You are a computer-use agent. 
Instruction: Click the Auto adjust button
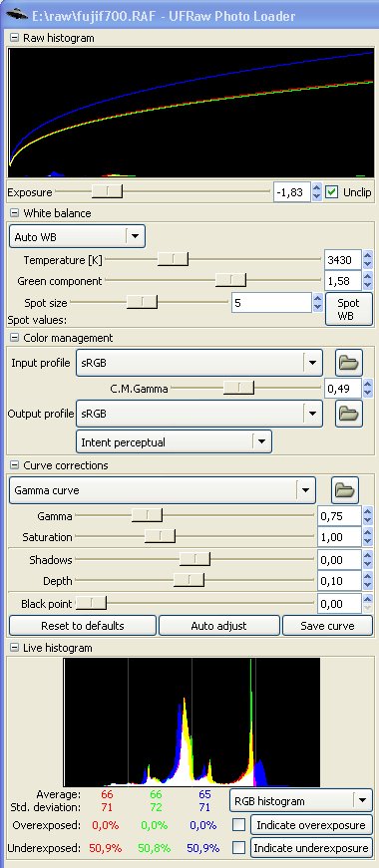coord(218,626)
